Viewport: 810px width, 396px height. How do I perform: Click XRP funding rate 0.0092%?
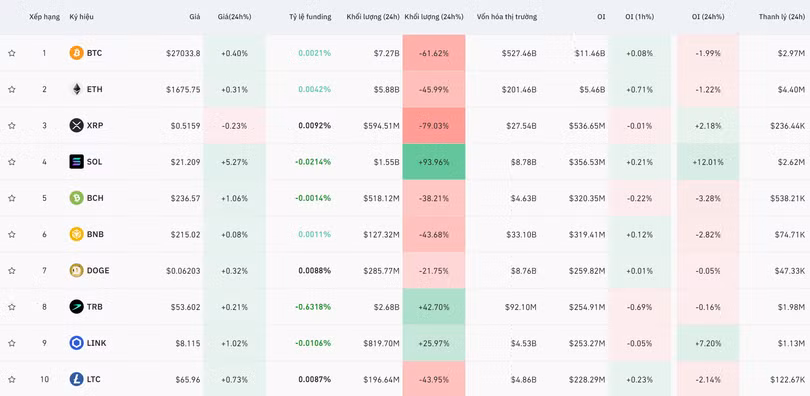pyautogui.click(x=315, y=125)
